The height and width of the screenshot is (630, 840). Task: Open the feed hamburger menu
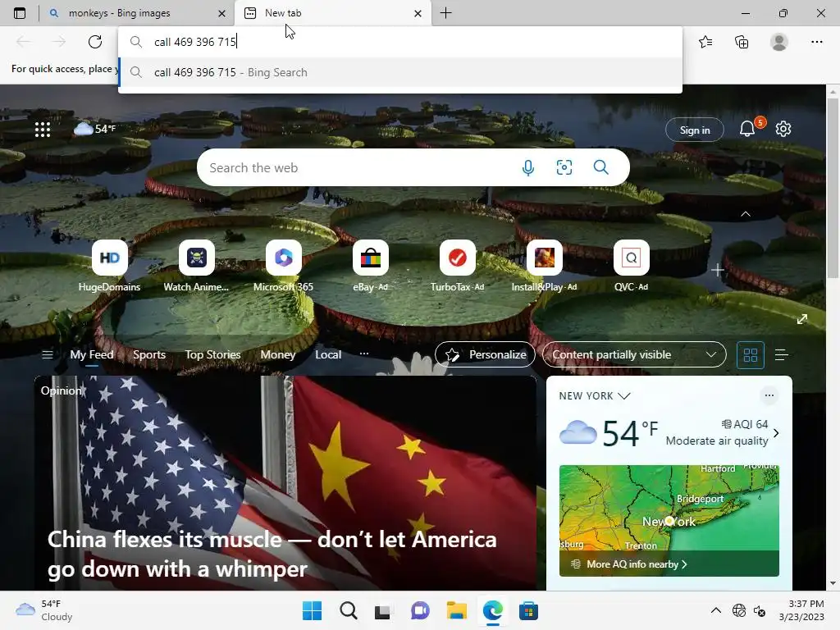click(47, 354)
